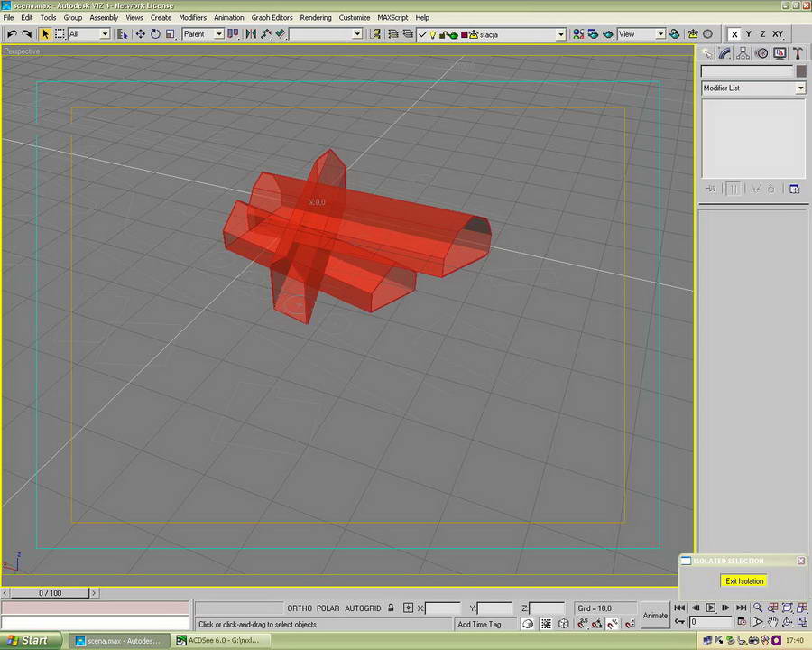Click the object color swatch in the command panel

pos(800,71)
